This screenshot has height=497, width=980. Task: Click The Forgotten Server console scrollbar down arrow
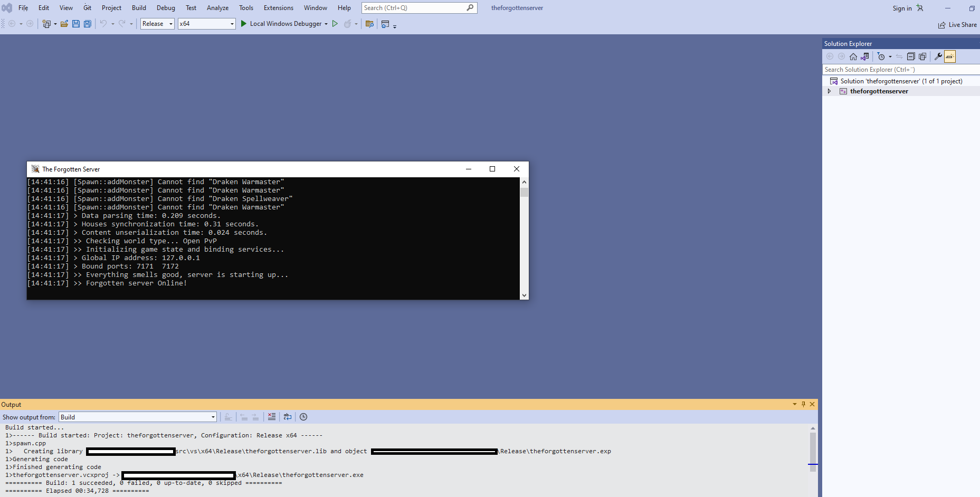[x=524, y=295]
